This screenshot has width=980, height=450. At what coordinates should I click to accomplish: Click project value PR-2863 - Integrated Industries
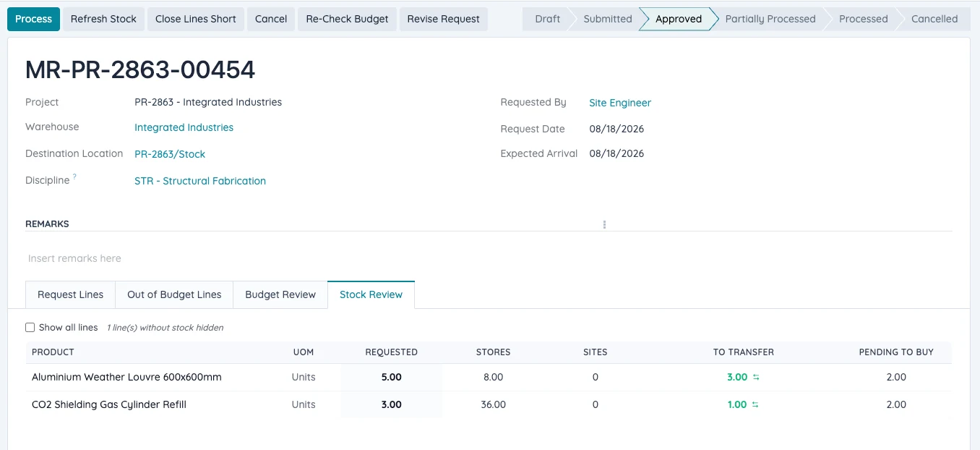(208, 102)
